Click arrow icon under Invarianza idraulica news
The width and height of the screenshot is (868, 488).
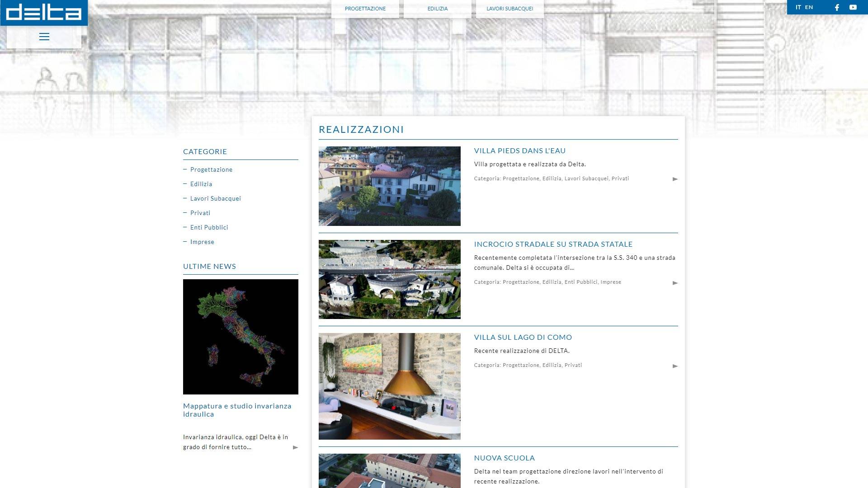[295, 447]
